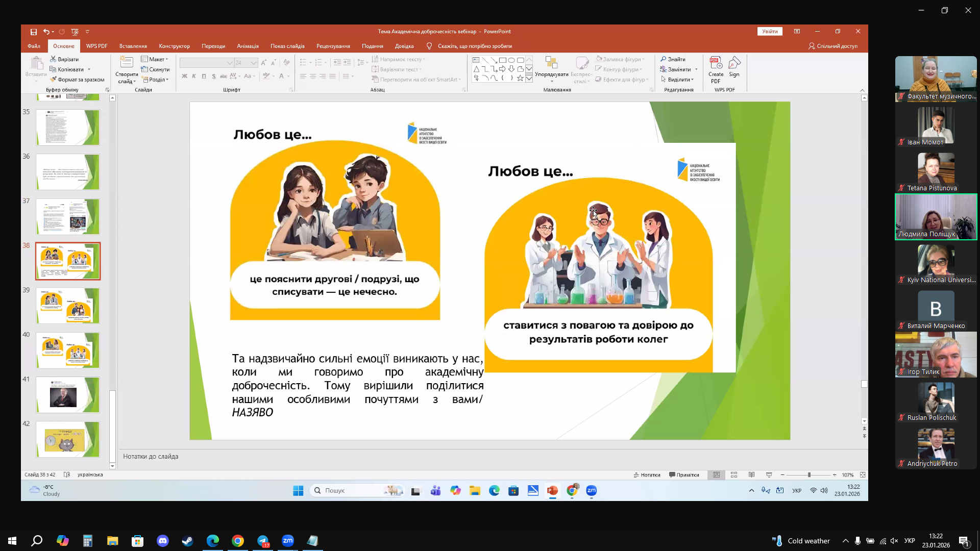Click the Save icon in quick access toolbar
Image resolution: width=980 pixels, height=551 pixels.
coord(34,32)
